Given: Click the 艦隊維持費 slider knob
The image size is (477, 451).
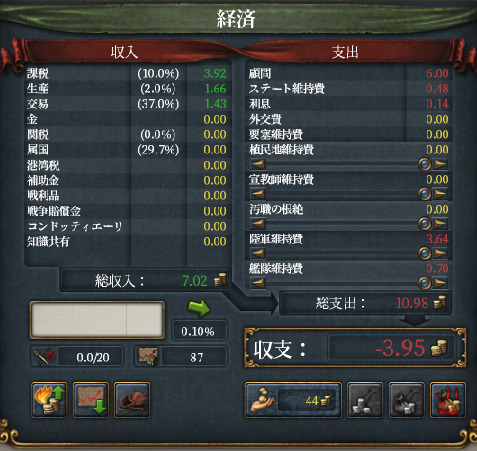Looking at the screenshot, I should click(x=424, y=283).
